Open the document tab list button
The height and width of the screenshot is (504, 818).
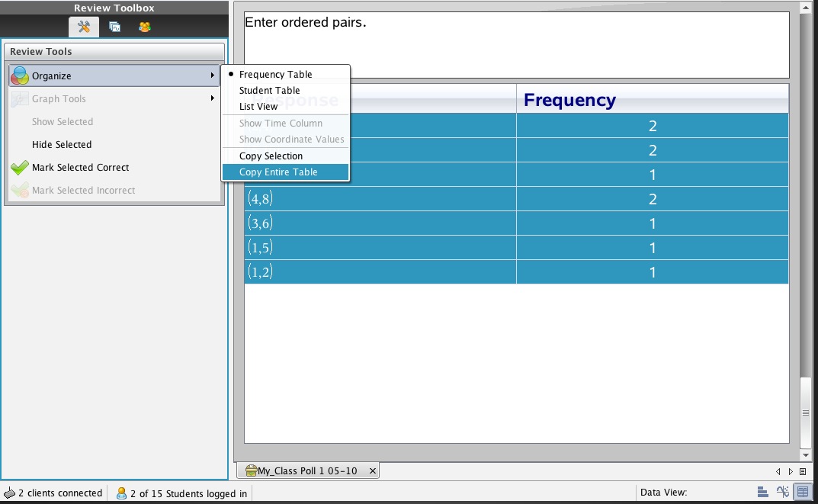coord(803,471)
